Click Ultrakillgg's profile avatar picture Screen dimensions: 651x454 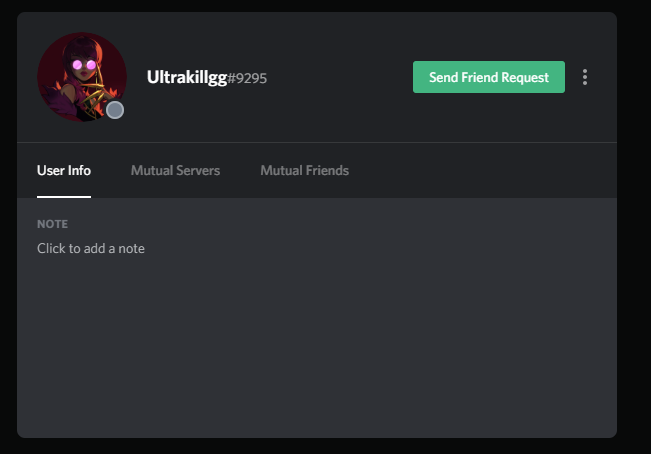pyautogui.click(x=82, y=77)
